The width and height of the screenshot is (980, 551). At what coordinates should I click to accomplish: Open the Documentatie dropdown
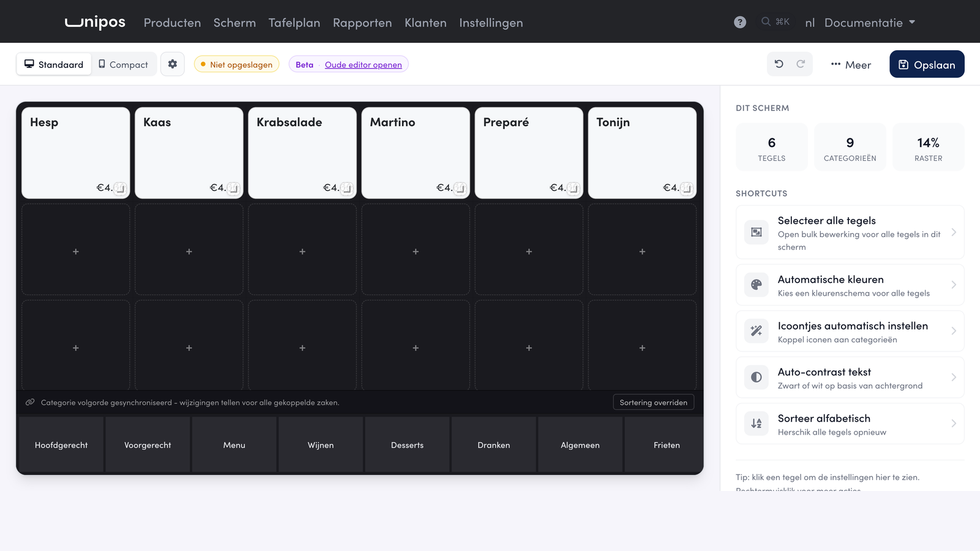[870, 23]
